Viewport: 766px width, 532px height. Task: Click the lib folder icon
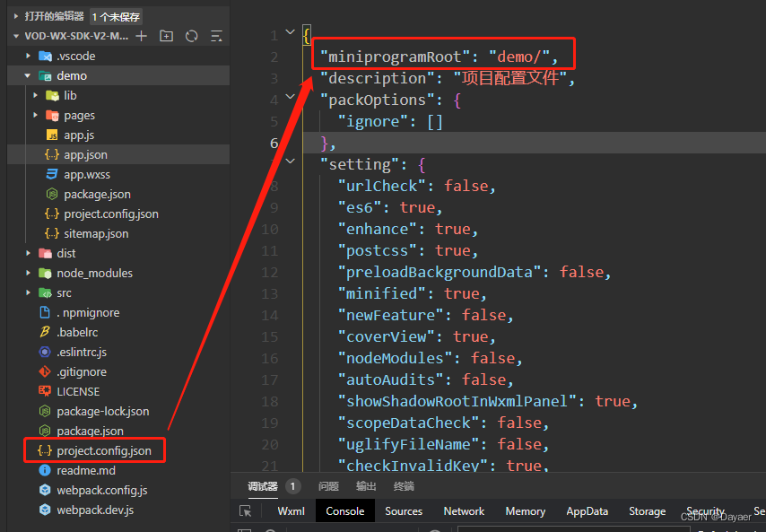pyautogui.click(x=52, y=96)
